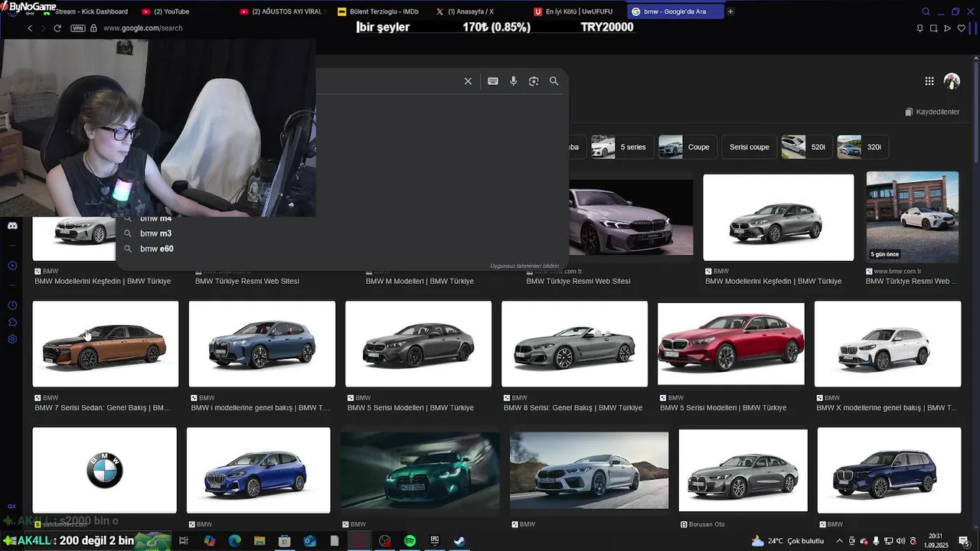The width and height of the screenshot is (980, 551).
Task: Clear the search box with the X
Action: tap(468, 81)
